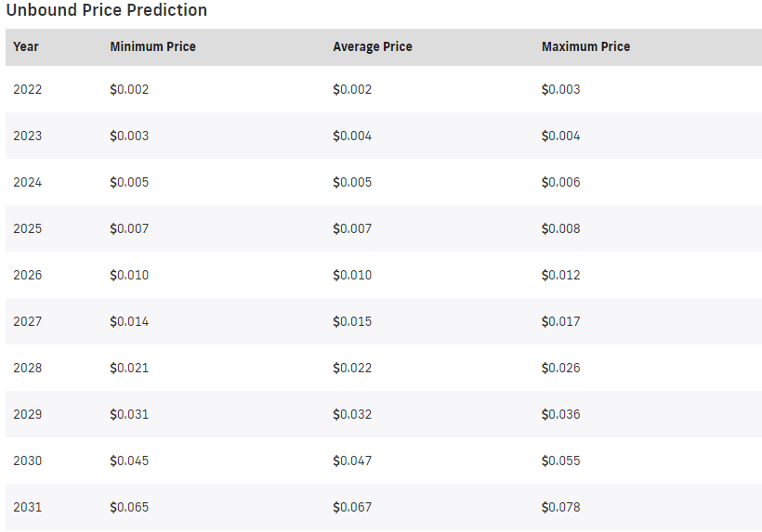Screen dimensions: 762x532
Task: Click the 2027 minimum price $0.014
Action: [x=129, y=321]
